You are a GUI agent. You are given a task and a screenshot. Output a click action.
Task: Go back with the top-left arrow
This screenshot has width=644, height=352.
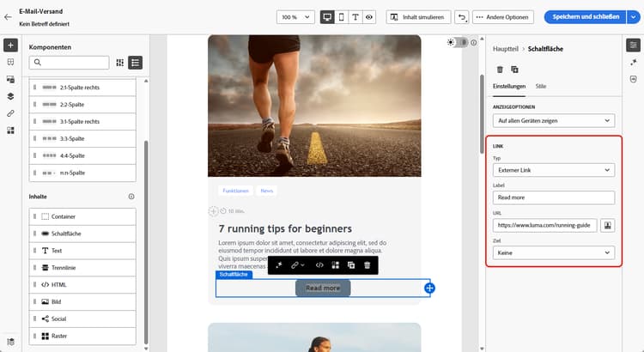(x=8, y=17)
